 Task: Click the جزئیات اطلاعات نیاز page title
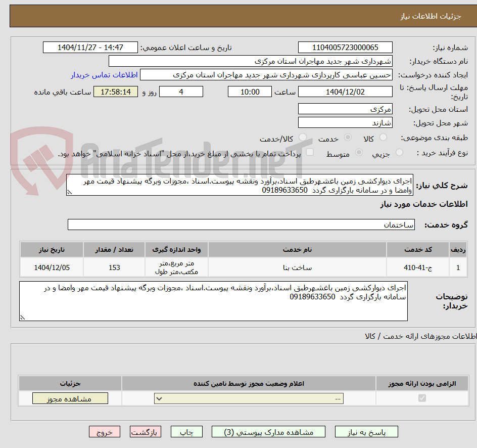click(x=430, y=16)
